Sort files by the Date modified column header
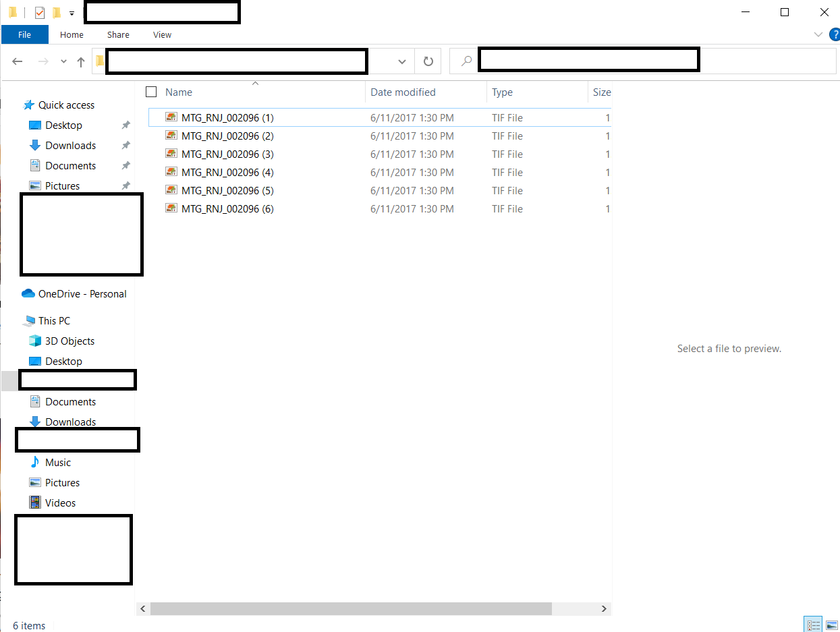 click(x=401, y=92)
